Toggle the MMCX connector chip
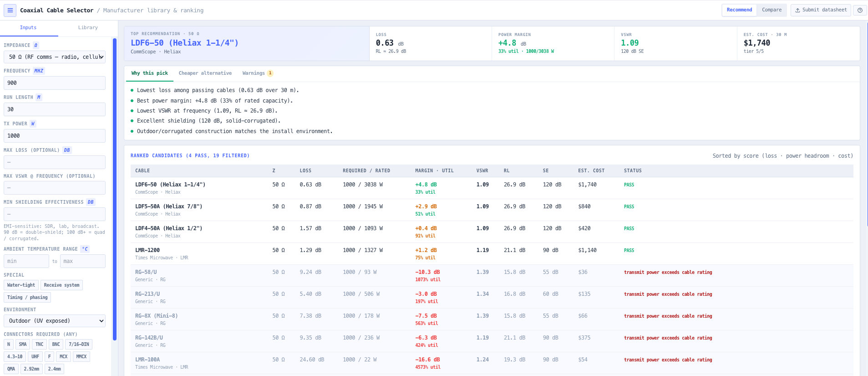This screenshot has width=868, height=376. point(81,357)
